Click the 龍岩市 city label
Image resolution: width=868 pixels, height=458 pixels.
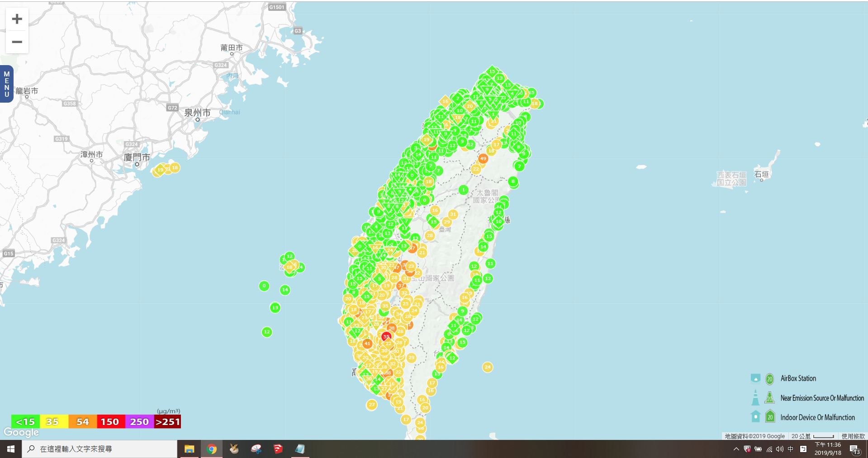(x=27, y=91)
